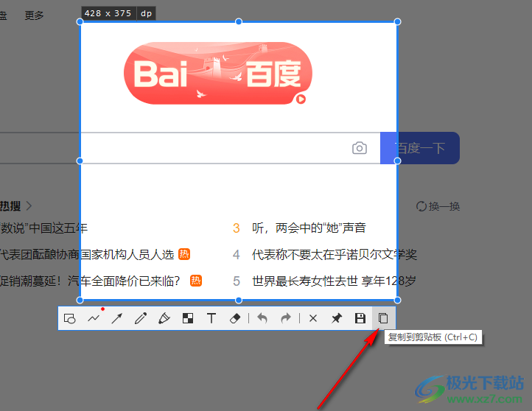Select the arrow annotation tool
This screenshot has height=411, width=532.
coord(117,318)
